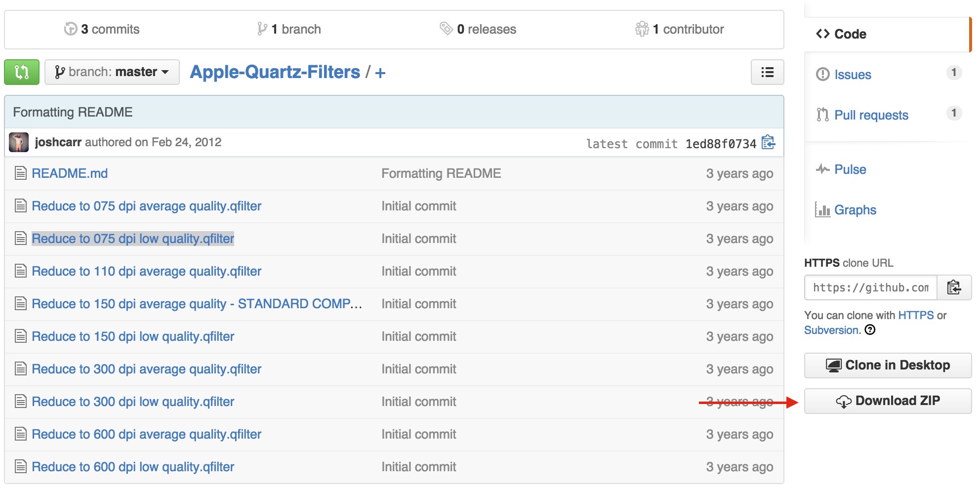The width and height of the screenshot is (980, 488).
Task: Open the branch: master dropdown
Action: 112,72
